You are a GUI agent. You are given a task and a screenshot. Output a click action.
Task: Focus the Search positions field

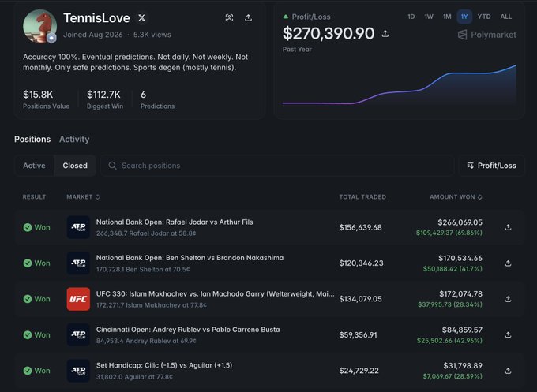[x=276, y=166]
